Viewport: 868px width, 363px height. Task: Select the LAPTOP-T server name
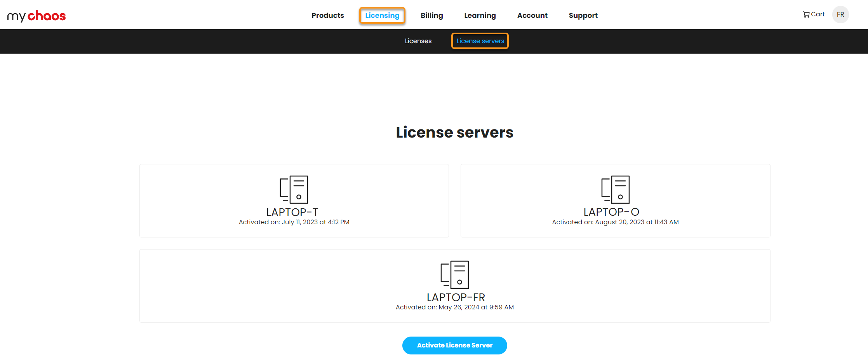[292, 212]
